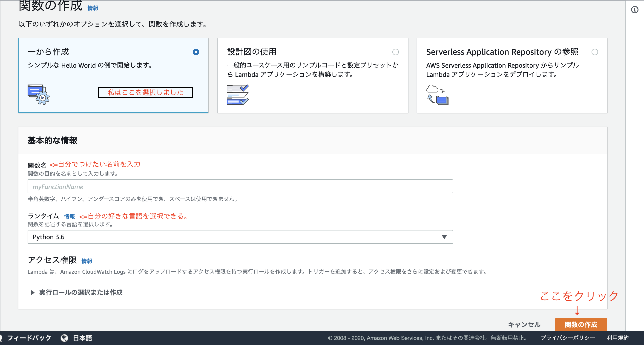Click the myFunctionName input field

pyautogui.click(x=240, y=186)
